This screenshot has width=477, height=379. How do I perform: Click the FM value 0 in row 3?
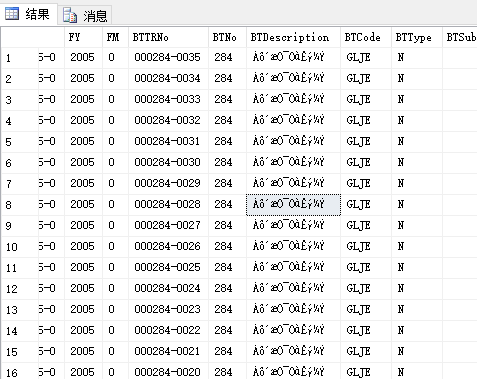coord(115,100)
